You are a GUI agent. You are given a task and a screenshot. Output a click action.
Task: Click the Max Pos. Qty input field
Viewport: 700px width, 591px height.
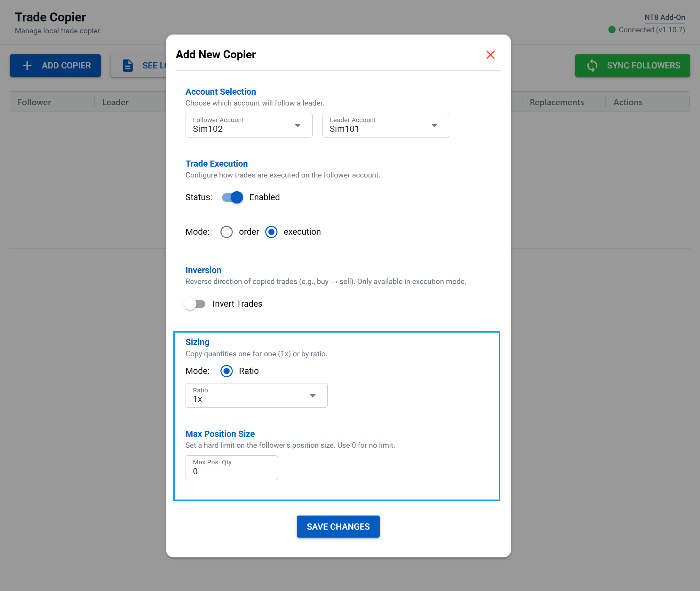point(232,467)
